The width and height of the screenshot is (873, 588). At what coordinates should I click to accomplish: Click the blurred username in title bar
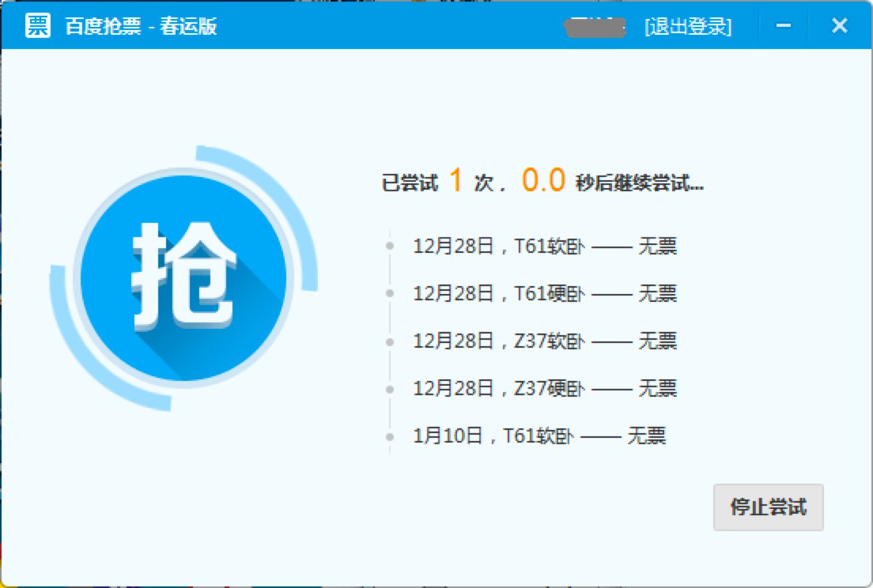pos(595,27)
